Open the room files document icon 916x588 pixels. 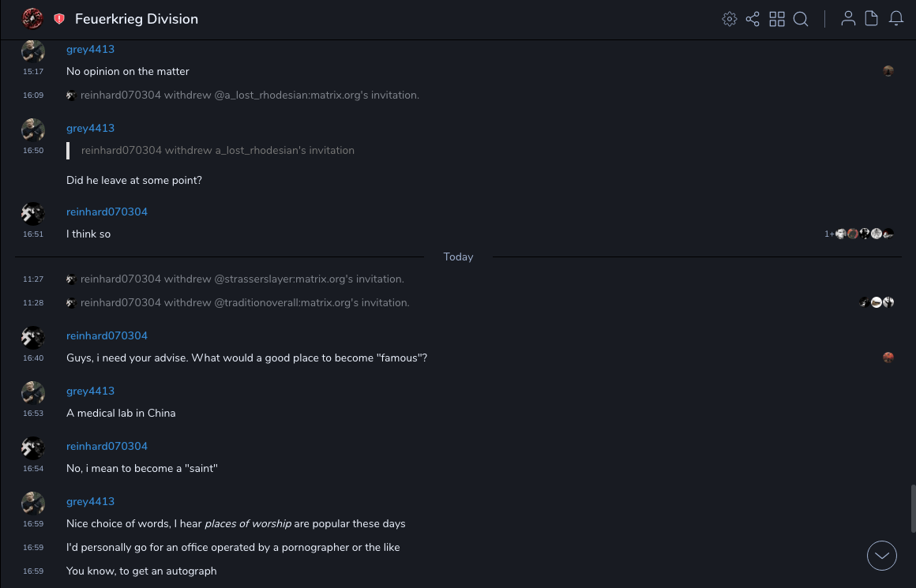(872, 19)
